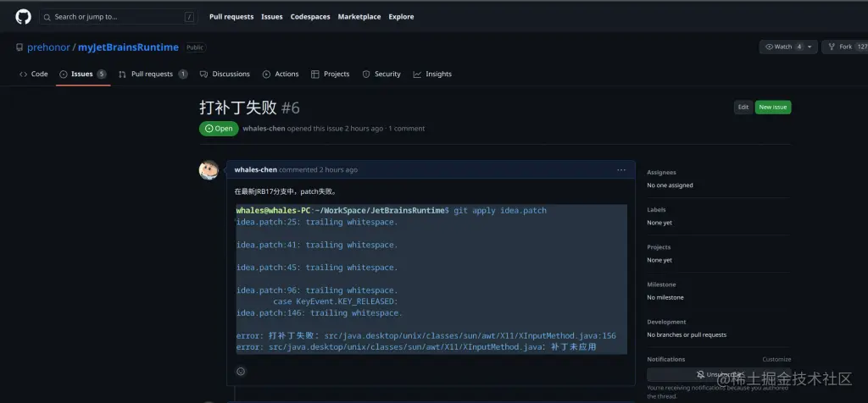Open the Milestone sidebar section
Viewport: 868px width, 403px height.
(661, 284)
